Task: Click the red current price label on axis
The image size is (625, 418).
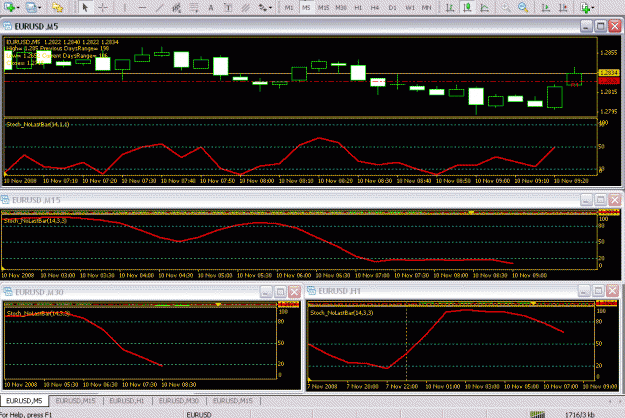Action: click(x=609, y=81)
